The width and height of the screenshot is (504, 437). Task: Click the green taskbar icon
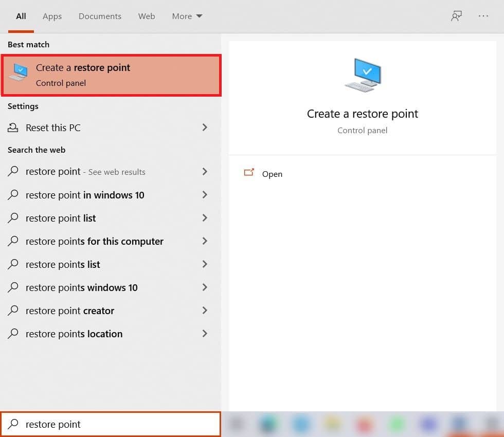coord(396,425)
